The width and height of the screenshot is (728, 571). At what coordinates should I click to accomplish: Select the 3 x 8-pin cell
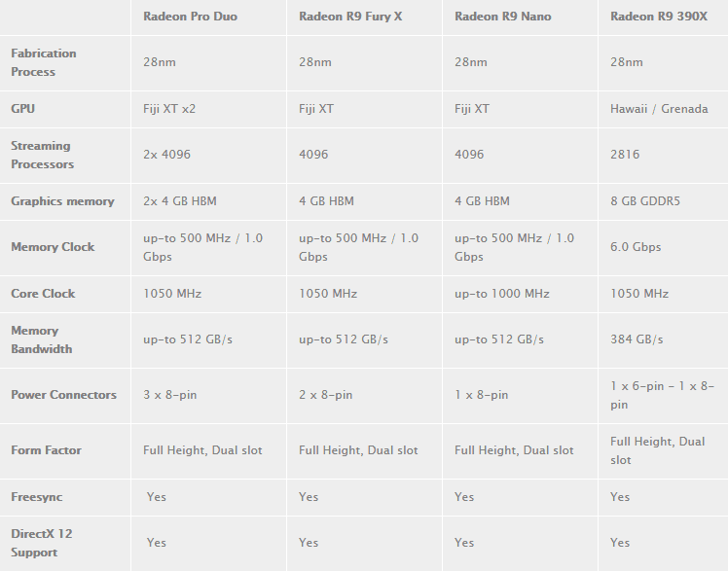[x=169, y=395]
